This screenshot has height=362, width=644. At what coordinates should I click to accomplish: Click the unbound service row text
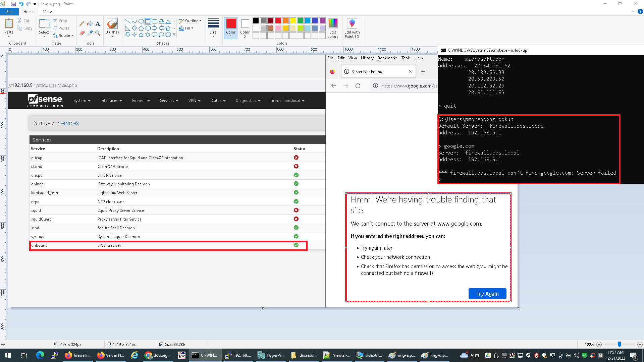[40, 245]
